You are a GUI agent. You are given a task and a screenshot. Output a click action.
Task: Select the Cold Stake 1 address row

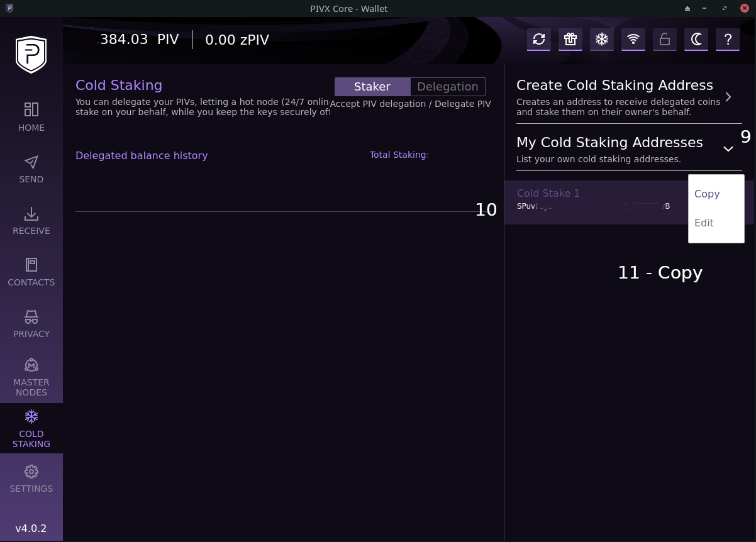click(629, 202)
